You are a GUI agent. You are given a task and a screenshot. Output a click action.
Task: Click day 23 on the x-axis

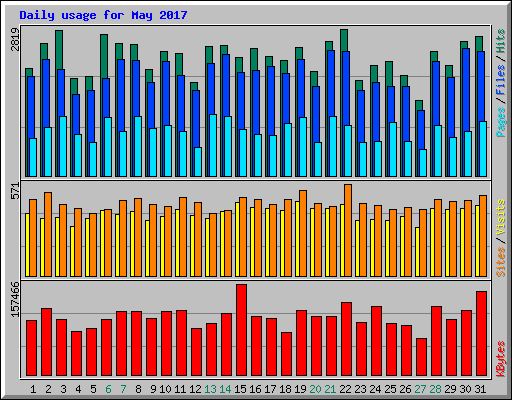360,389
